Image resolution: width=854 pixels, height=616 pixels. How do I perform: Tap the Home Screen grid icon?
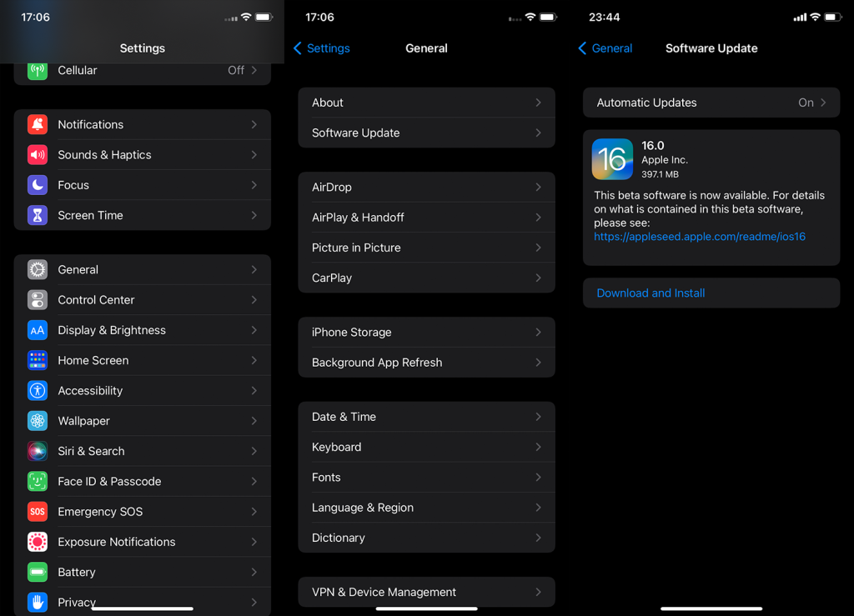click(x=37, y=360)
